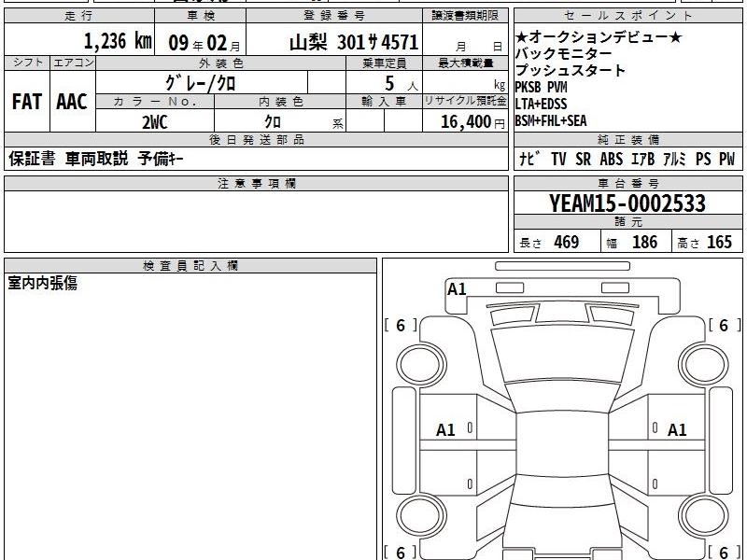Select アルミ in genuine equipment
Screen dimensions: 747x560
[674, 159]
